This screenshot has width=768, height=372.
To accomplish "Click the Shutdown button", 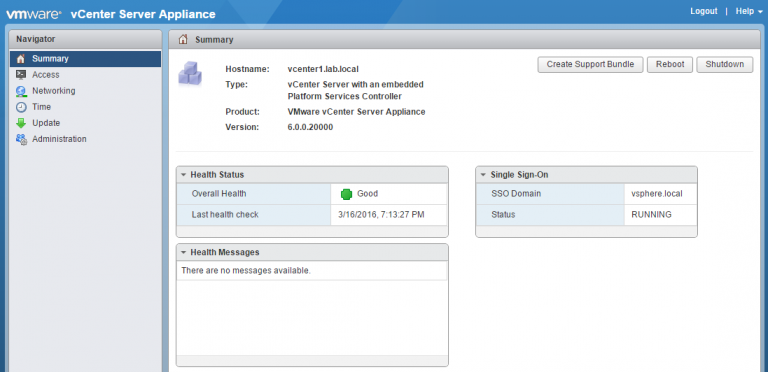I will tap(725, 65).
